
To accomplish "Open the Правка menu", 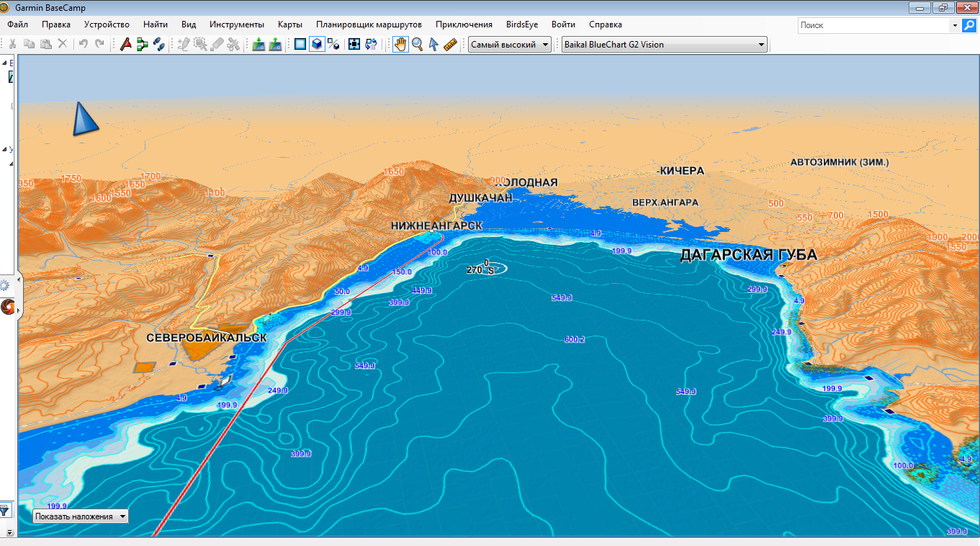I will pos(56,24).
